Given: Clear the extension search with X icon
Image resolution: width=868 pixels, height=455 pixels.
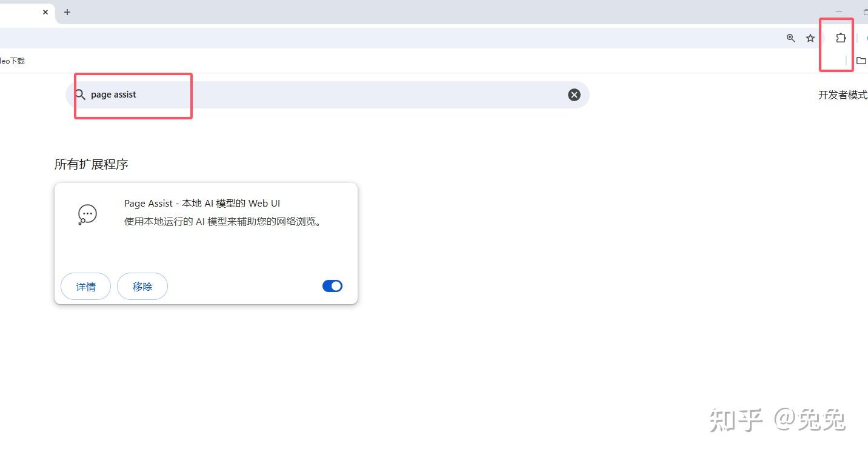Looking at the screenshot, I should coord(574,95).
